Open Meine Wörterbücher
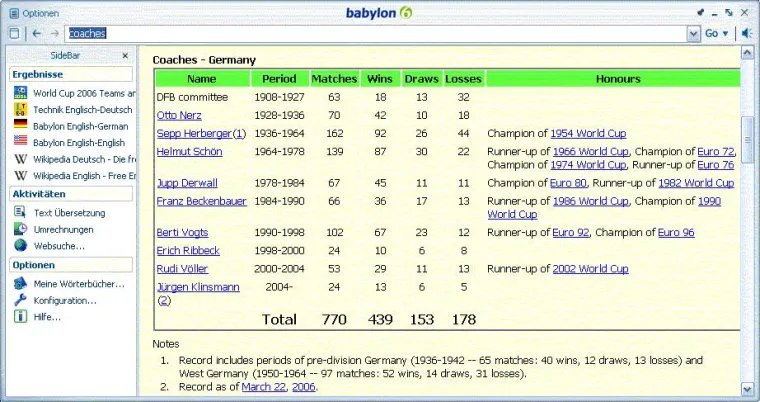 tap(79, 284)
